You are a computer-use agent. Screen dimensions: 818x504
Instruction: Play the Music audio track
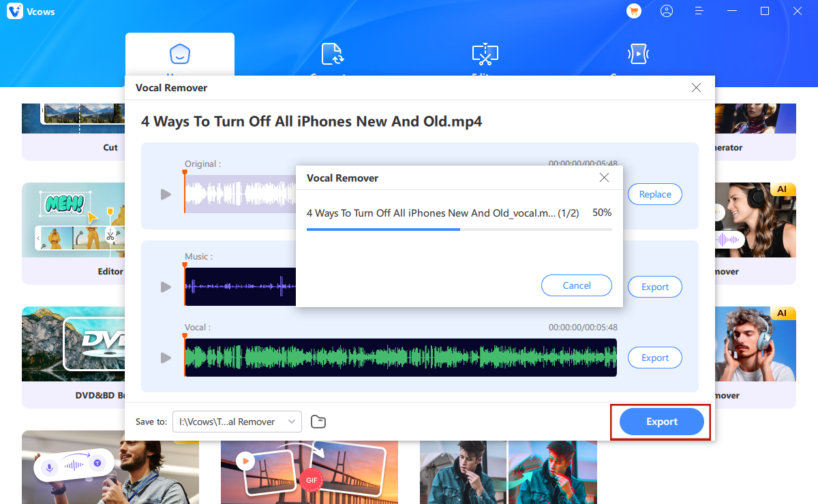point(166,287)
